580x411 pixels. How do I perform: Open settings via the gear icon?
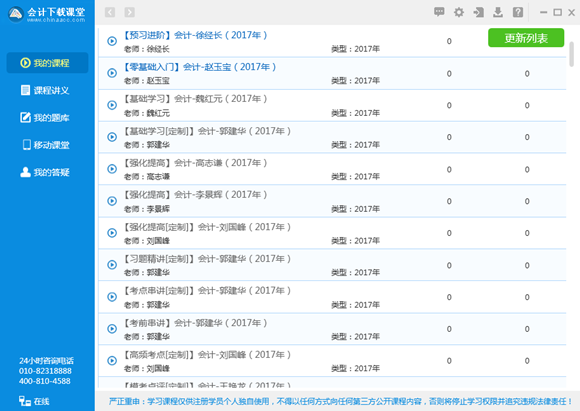pos(459,12)
